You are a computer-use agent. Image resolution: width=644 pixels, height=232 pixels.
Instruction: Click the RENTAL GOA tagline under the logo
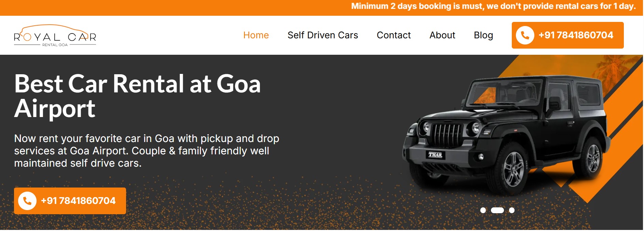(x=55, y=45)
